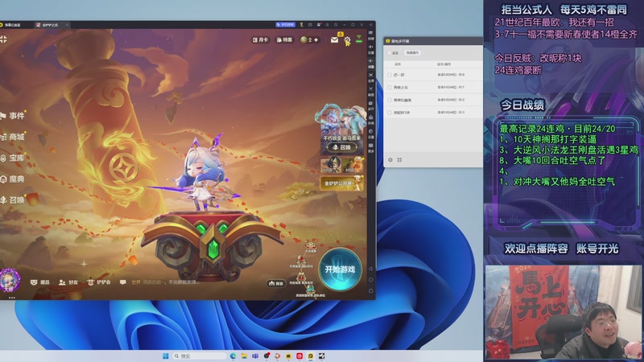Check the first instance row checkbox ID:0
This screenshot has width=644, height=362.
(x=390, y=75)
